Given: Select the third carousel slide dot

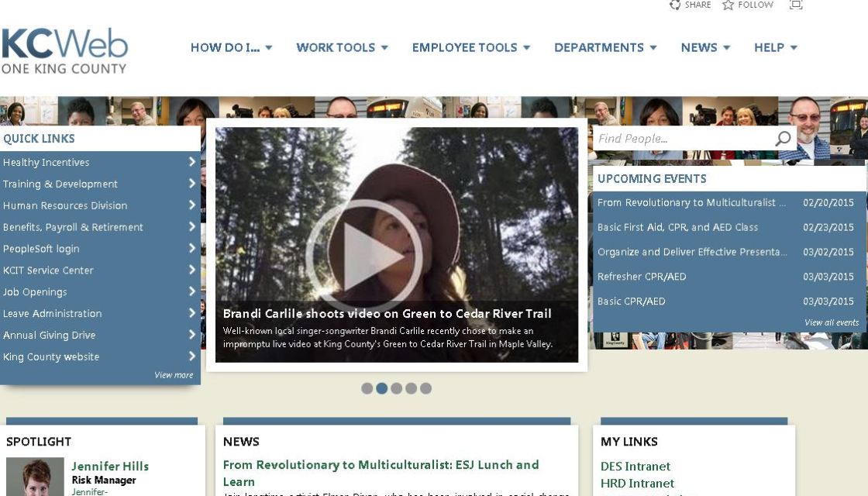Looking at the screenshot, I should (x=396, y=388).
